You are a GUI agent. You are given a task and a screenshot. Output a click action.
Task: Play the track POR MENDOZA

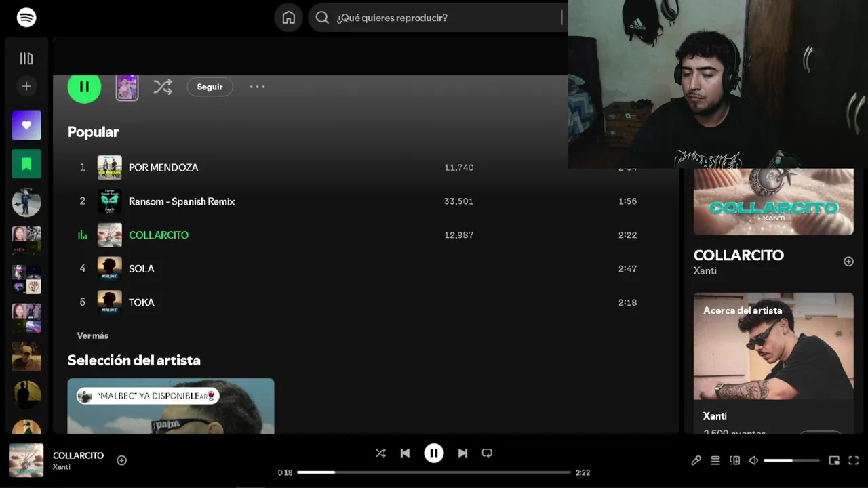pyautogui.click(x=163, y=167)
